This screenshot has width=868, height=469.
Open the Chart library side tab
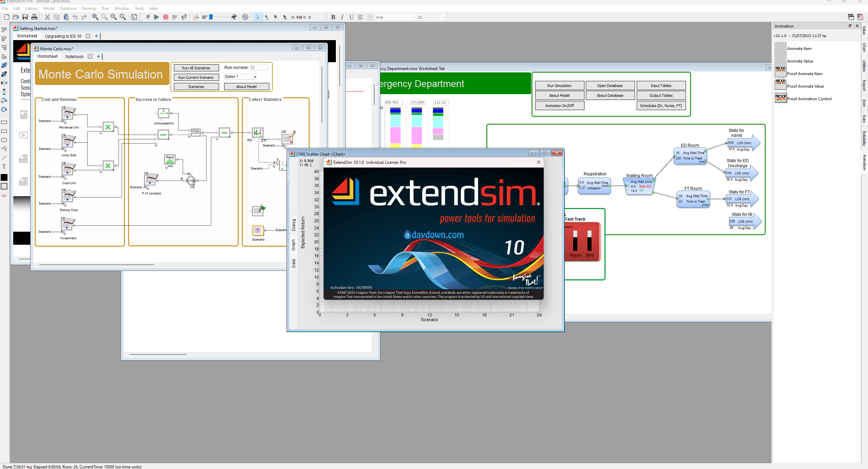[x=864, y=47]
